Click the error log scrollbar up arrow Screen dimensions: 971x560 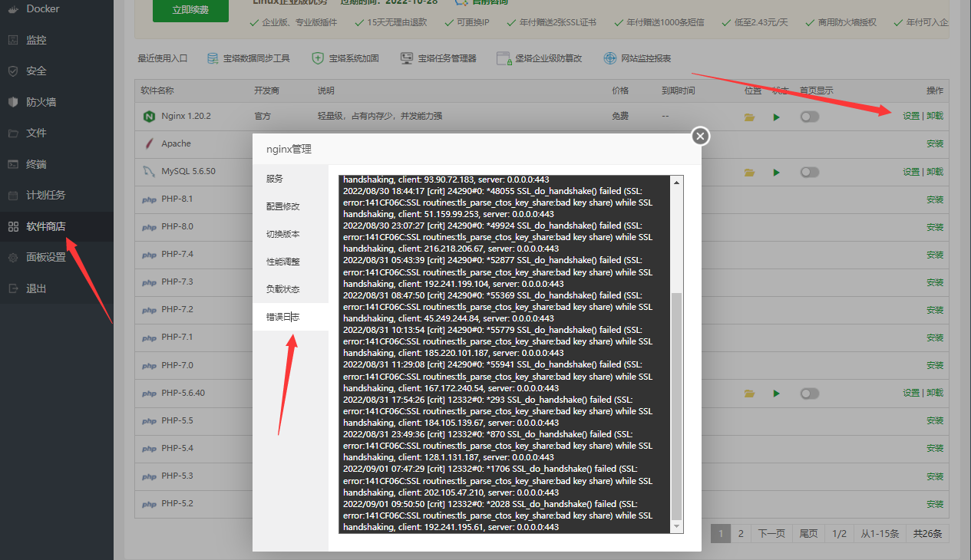(x=676, y=183)
